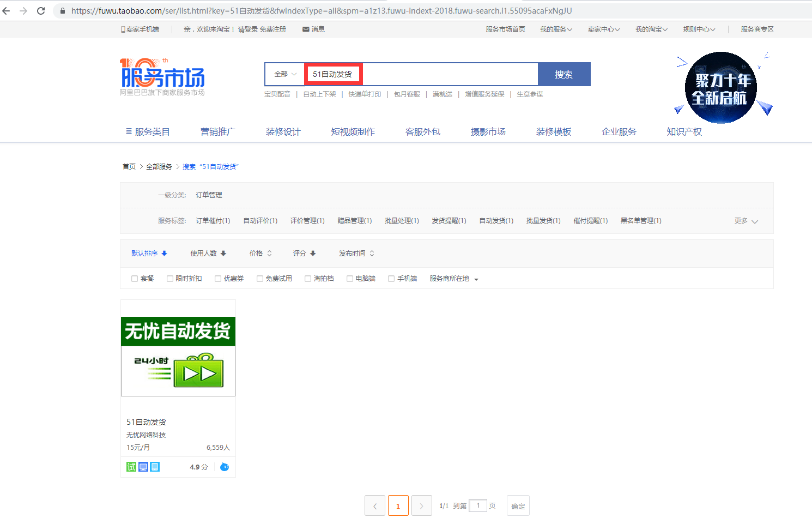Sort results by 使用人数
Viewport: 812px width, 524px height.
(x=208, y=254)
